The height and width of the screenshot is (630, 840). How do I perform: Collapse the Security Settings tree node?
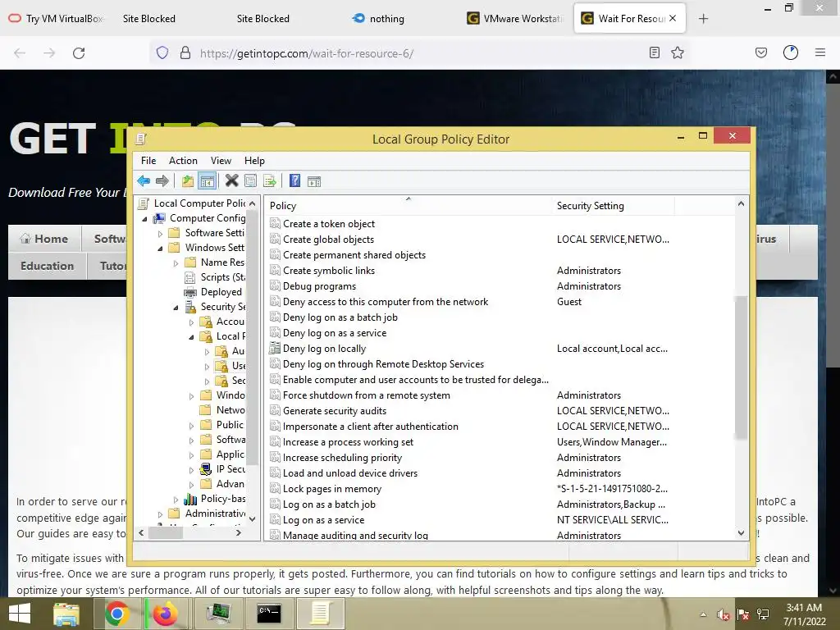[x=176, y=308]
